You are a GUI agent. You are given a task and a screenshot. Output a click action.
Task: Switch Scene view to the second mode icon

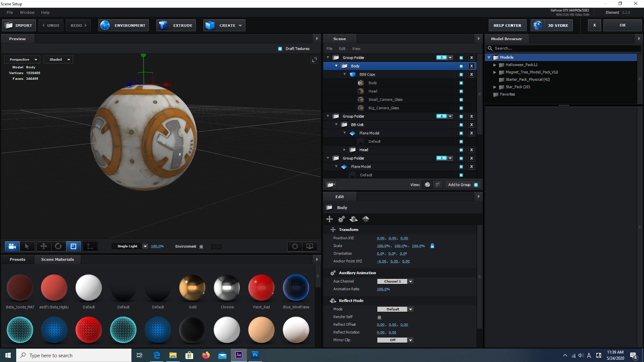[x=438, y=185]
